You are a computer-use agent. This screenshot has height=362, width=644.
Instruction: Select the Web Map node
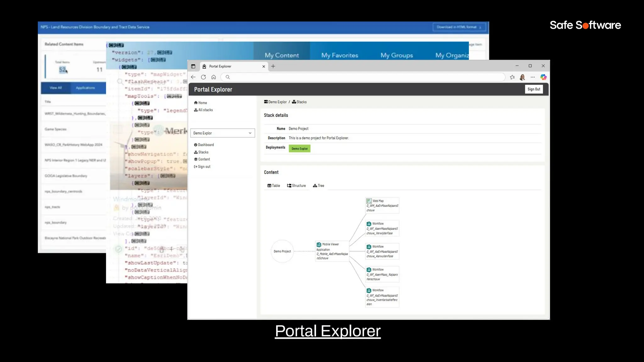click(382, 206)
